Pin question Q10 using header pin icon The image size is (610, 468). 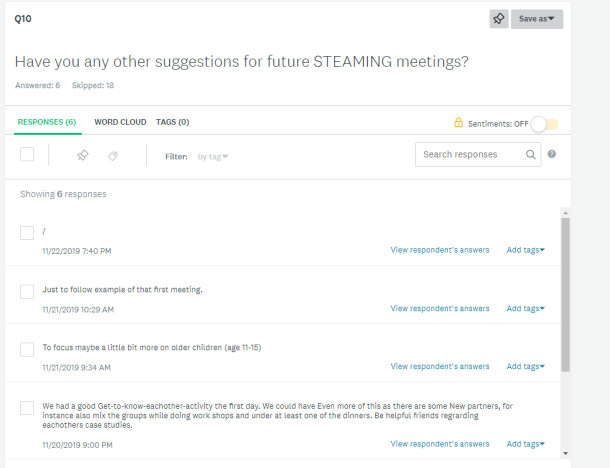pyautogui.click(x=499, y=19)
